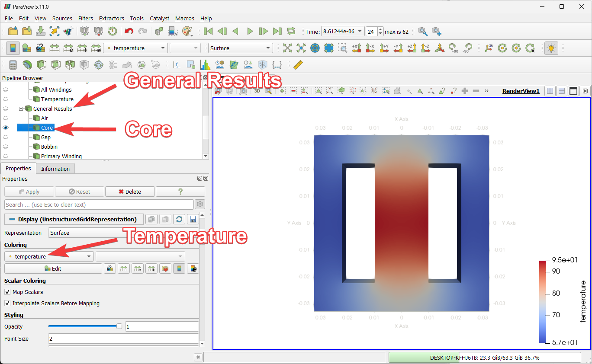Apply the Clip filter icon
This screenshot has height=364, width=592.
(x=41, y=65)
